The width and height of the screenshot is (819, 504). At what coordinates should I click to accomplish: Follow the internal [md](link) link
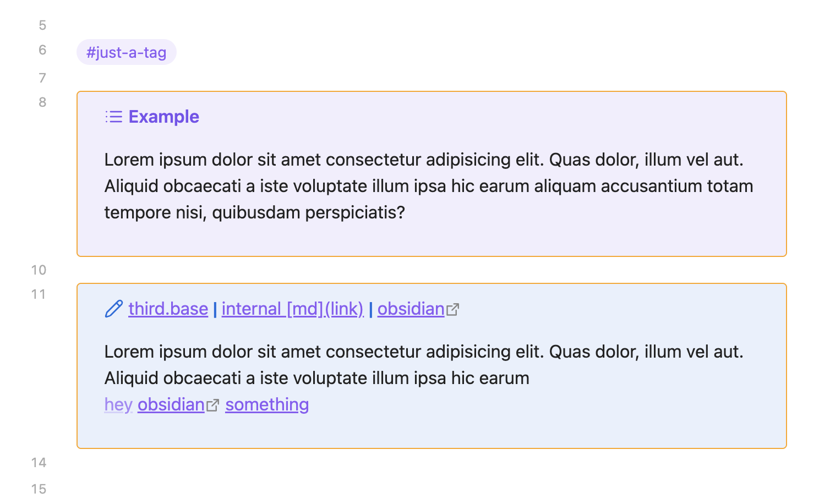click(292, 309)
